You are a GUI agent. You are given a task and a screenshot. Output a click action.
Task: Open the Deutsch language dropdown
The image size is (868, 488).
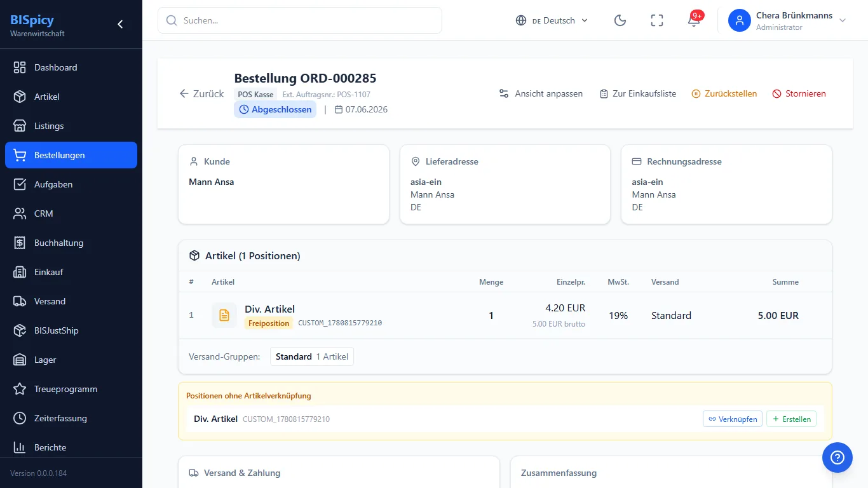coord(552,20)
